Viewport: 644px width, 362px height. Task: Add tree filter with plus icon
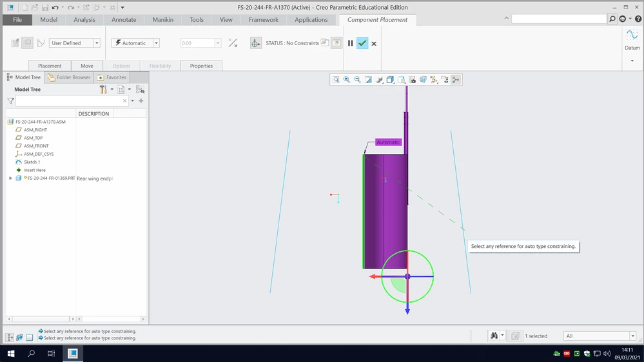pyautogui.click(x=141, y=100)
